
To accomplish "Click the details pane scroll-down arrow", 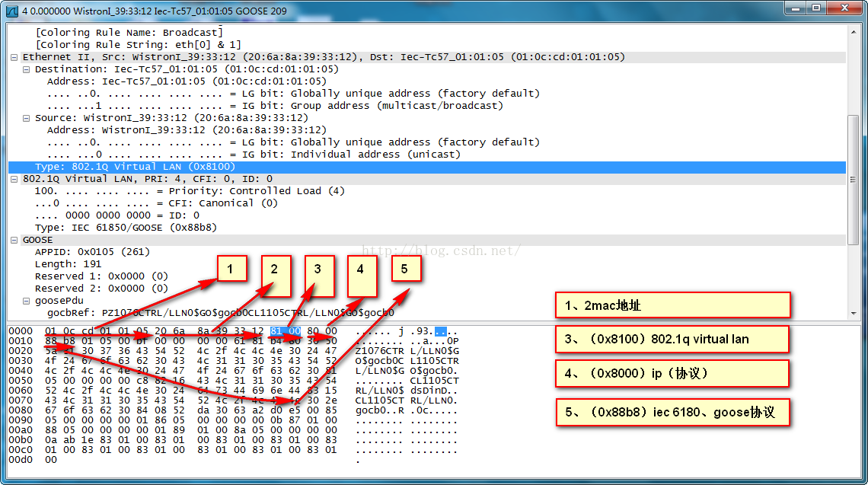I will (853, 313).
